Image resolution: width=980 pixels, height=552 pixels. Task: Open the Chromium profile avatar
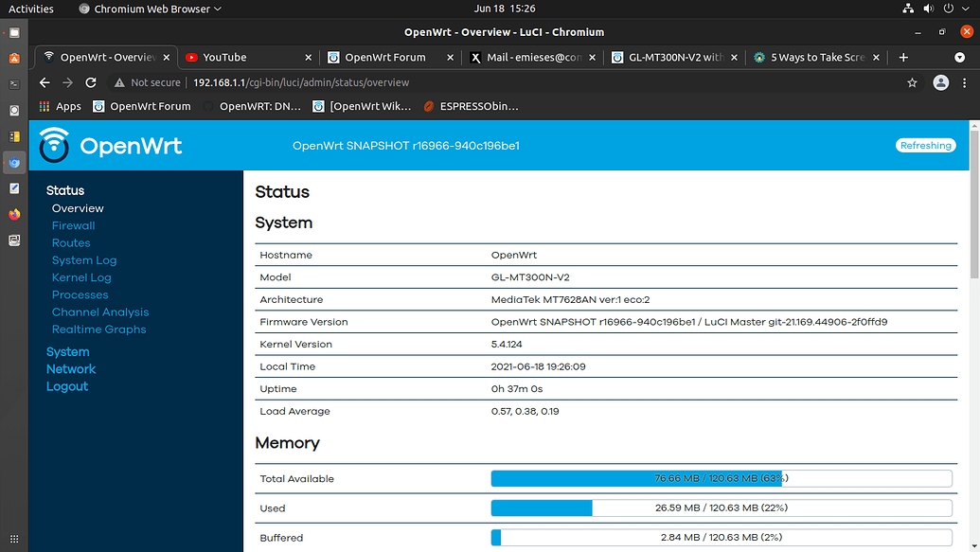(940, 82)
